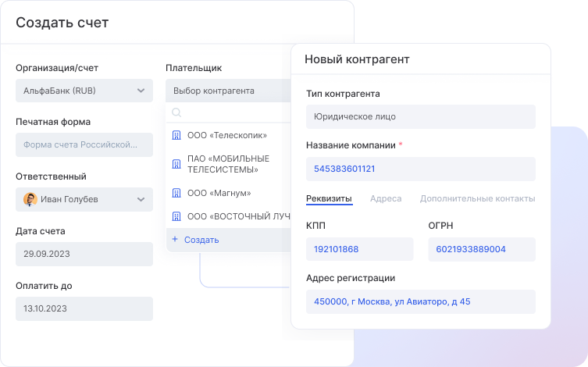Click the building icon beside ООО «Магнум»
Image resolution: width=588 pixels, height=367 pixels.
click(x=176, y=193)
